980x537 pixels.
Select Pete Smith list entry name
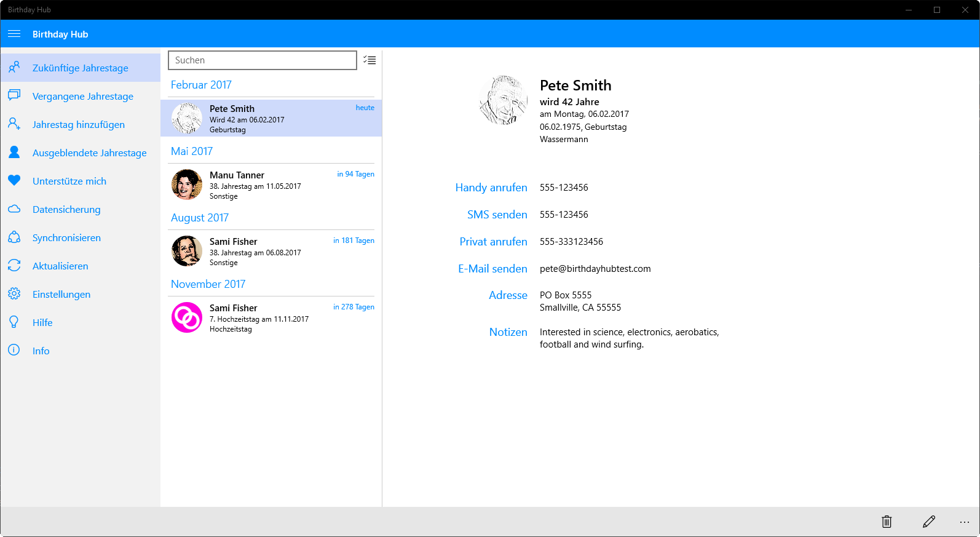[232, 109]
